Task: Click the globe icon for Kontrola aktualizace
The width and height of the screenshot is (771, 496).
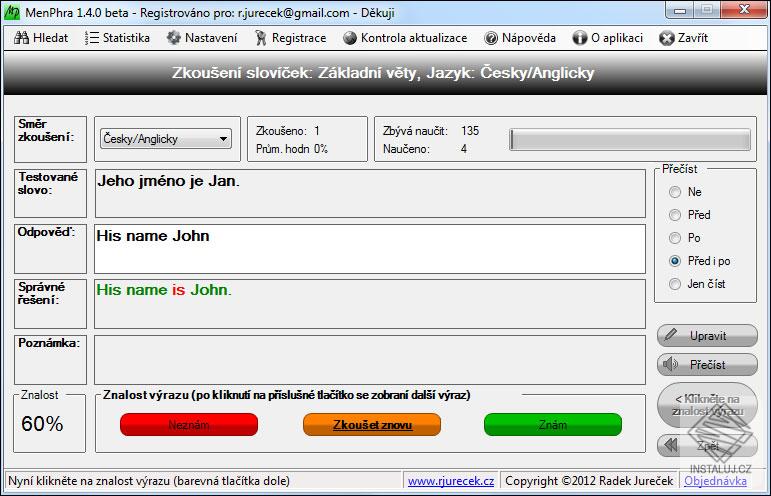Action: [x=350, y=38]
